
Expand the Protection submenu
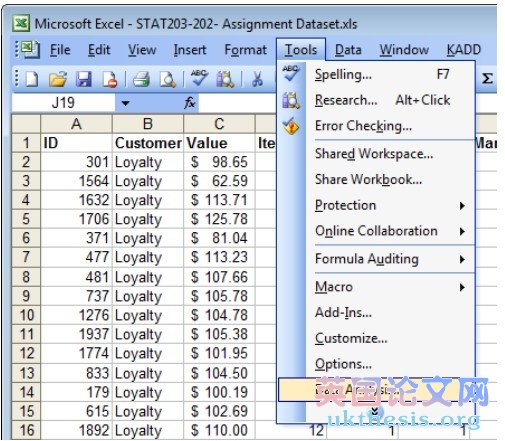pos(462,205)
